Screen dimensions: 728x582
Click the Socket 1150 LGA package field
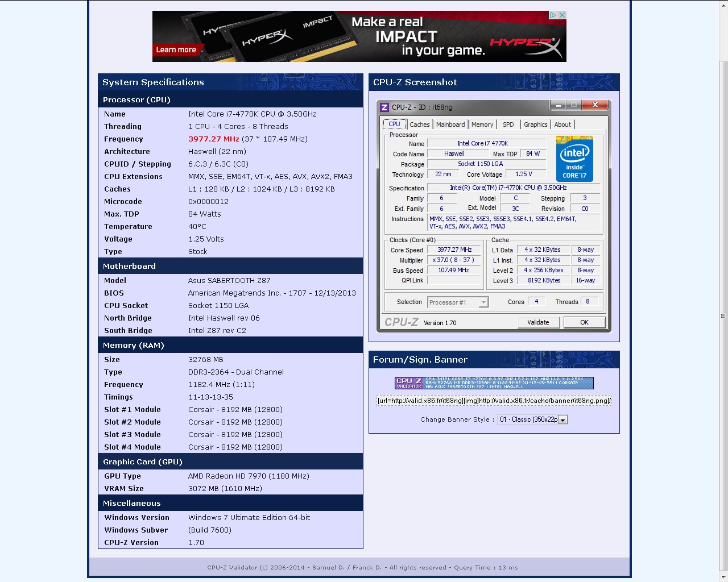[x=486, y=164]
